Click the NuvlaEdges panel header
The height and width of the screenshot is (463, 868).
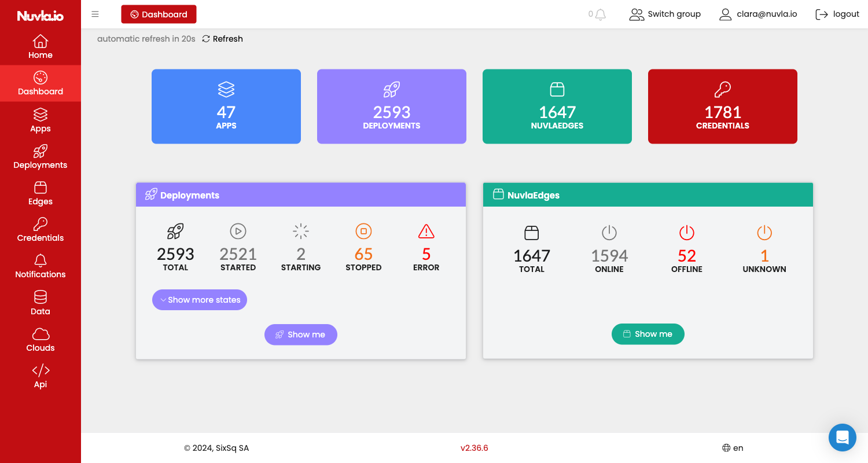648,195
